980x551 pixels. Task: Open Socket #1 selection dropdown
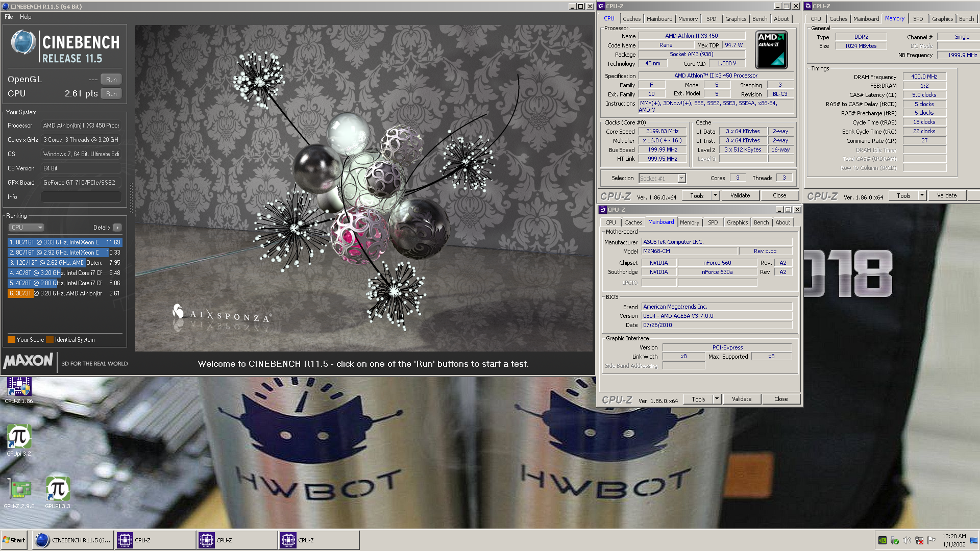tap(661, 179)
